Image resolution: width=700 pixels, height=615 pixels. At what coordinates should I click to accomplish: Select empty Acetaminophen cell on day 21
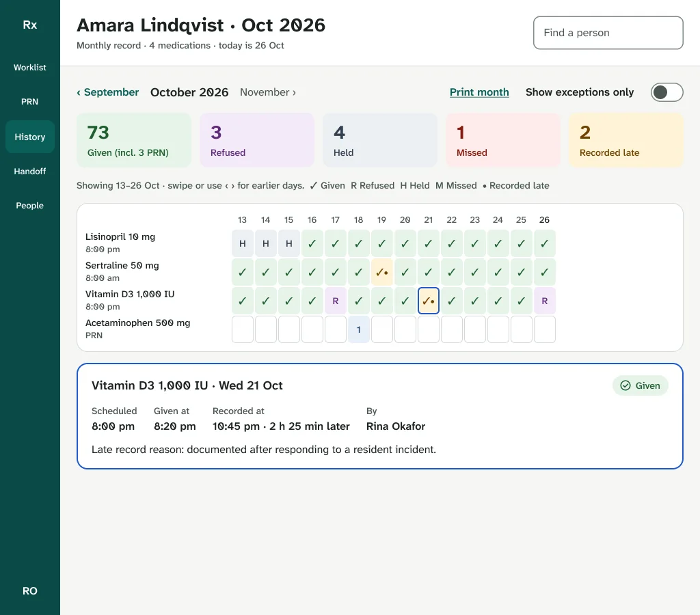[429, 329]
